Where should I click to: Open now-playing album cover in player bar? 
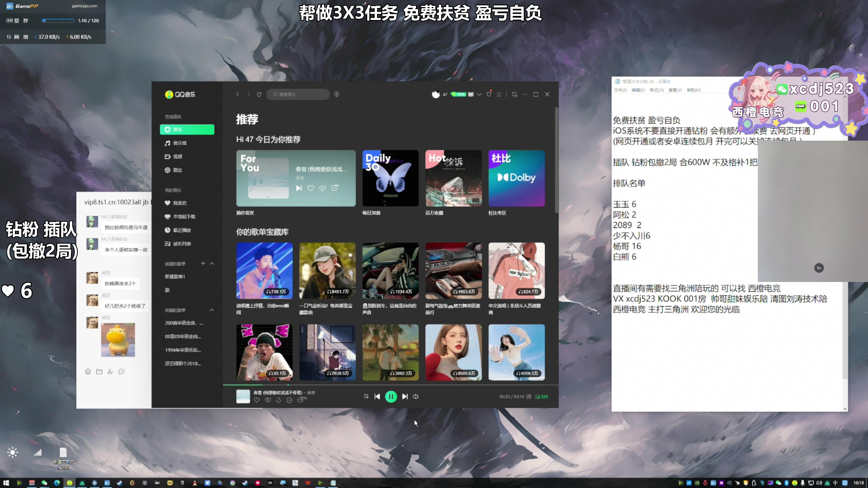243,396
